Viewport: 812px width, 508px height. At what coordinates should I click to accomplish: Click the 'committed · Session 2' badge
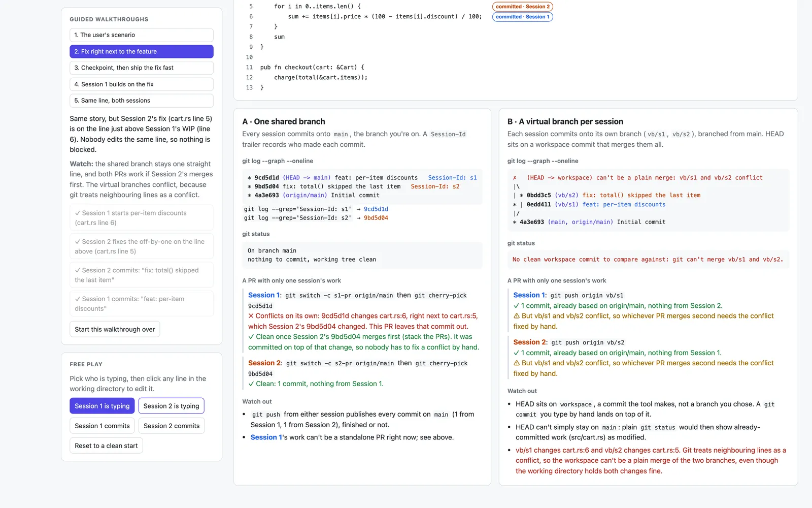(x=523, y=7)
